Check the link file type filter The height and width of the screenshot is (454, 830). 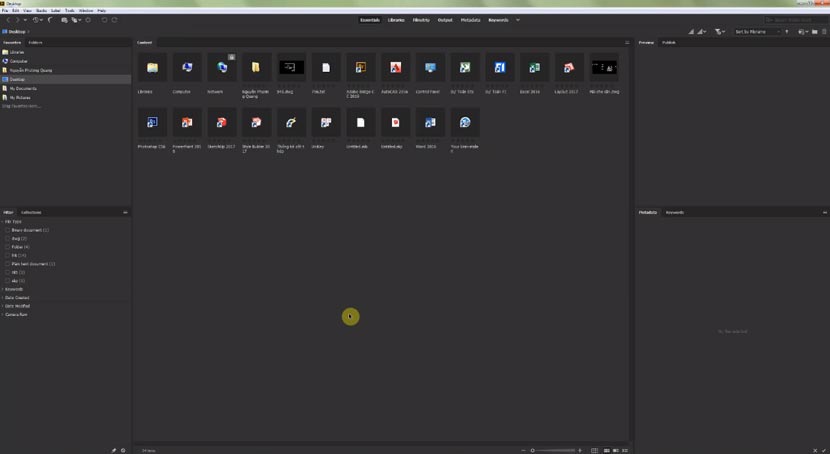point(7,256)
